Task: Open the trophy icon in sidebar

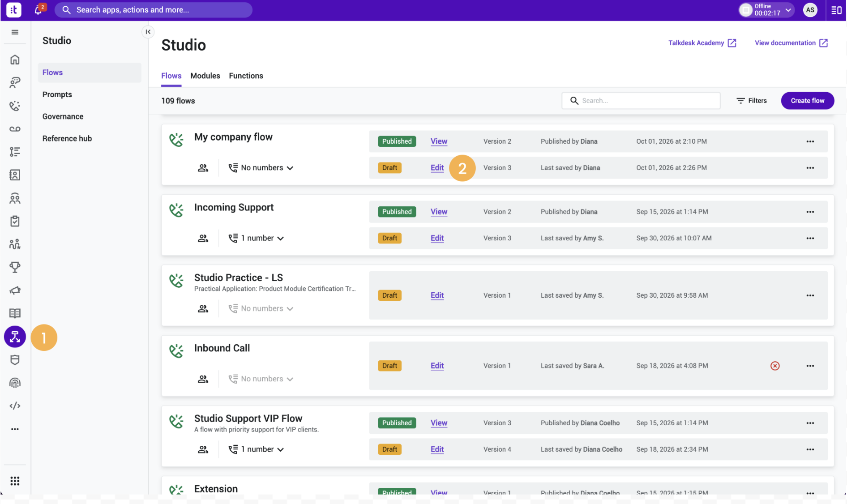Action: pos(15,267)
